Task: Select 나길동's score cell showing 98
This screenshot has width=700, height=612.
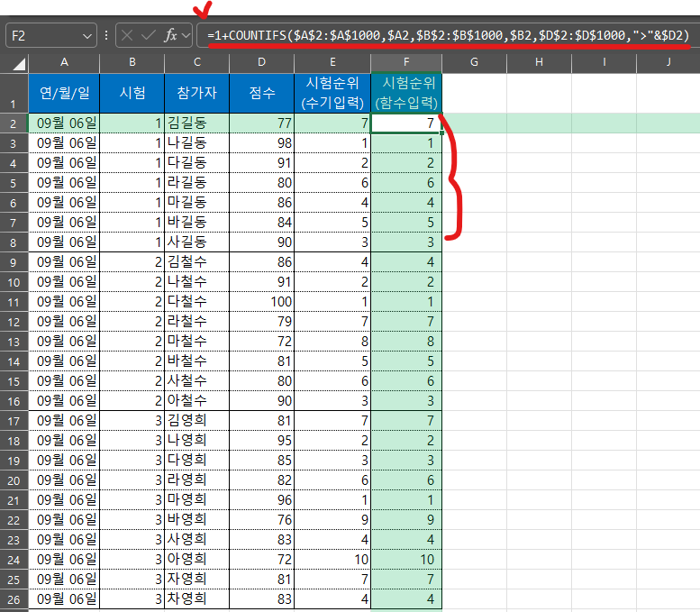Action: click(x=261, y=143)
